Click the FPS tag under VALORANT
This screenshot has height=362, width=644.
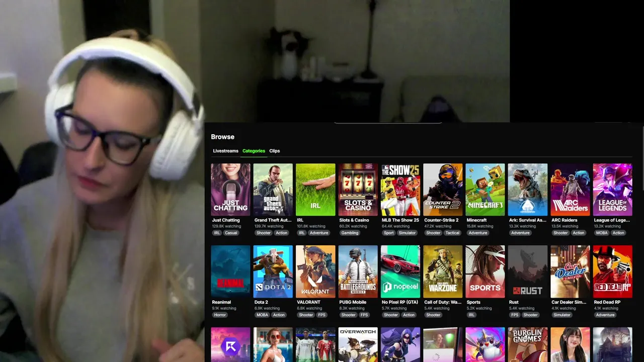pos(321,315)
